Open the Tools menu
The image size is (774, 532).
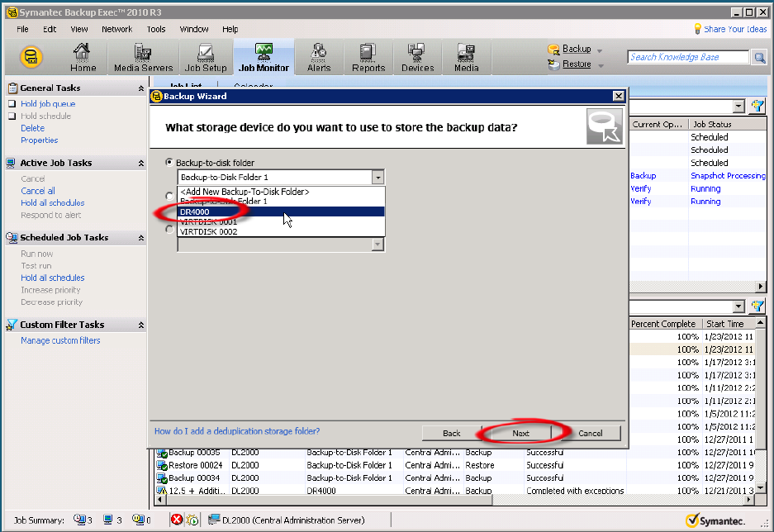[156, 29]
